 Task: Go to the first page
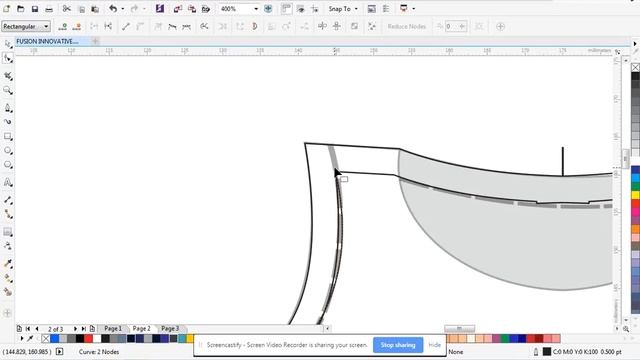click(28, 329)
